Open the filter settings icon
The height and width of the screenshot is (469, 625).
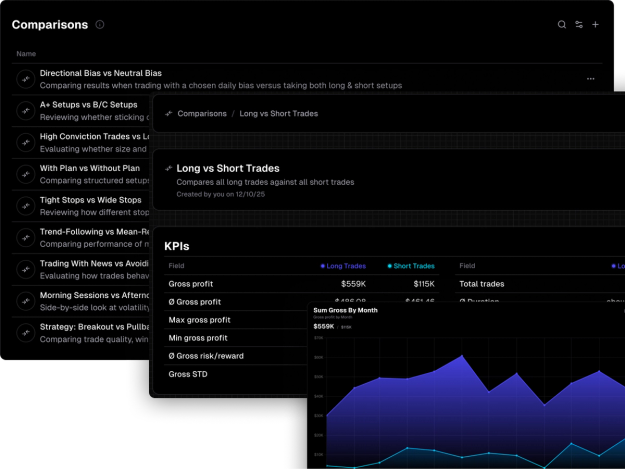pos(579,25)
